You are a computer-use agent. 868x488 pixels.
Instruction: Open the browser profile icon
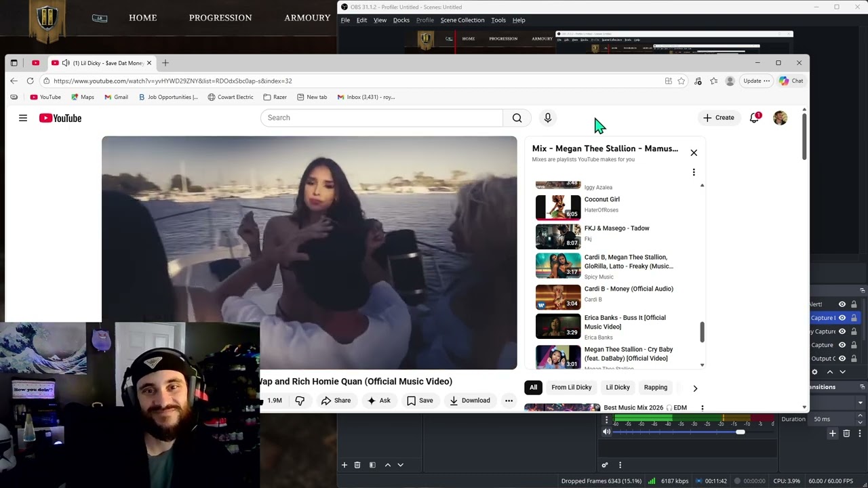tap(730, 81)
